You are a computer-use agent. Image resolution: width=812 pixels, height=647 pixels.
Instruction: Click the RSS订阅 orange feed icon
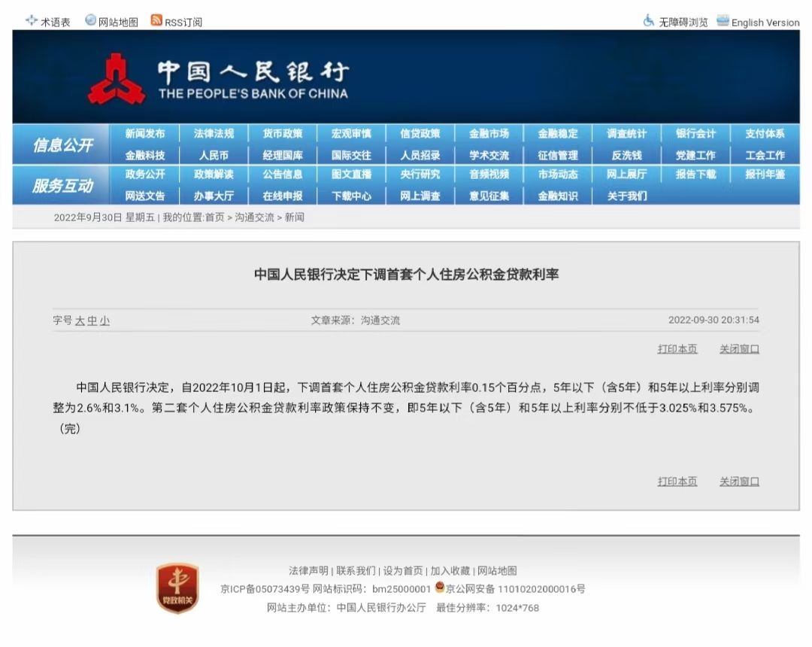156,20
